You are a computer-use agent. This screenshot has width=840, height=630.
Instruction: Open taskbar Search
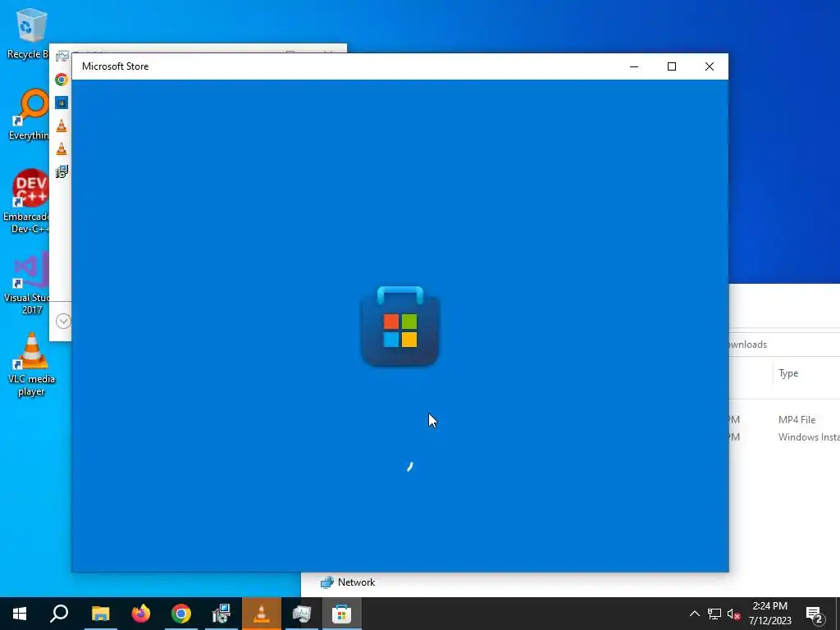[59, 614]
